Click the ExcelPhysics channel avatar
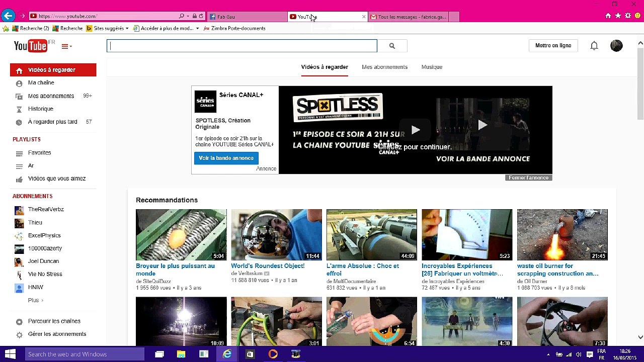This screenshot has height=362, width=644. (19, 236)
